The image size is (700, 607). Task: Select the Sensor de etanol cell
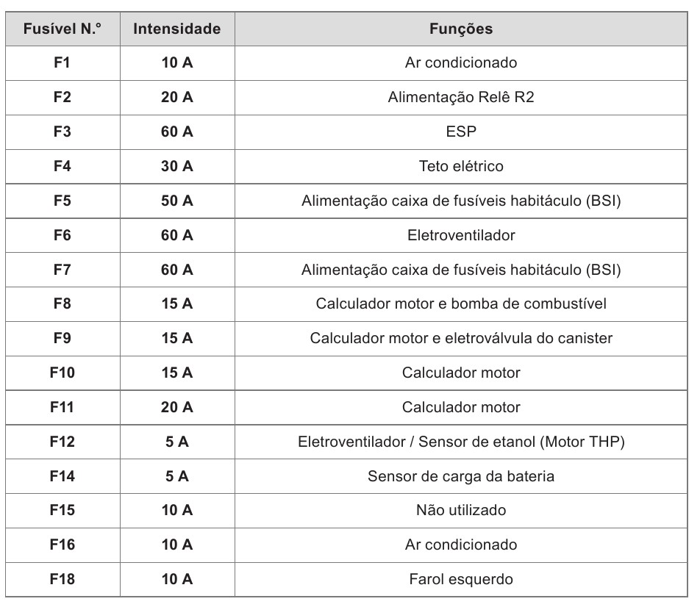pos(461,442)
